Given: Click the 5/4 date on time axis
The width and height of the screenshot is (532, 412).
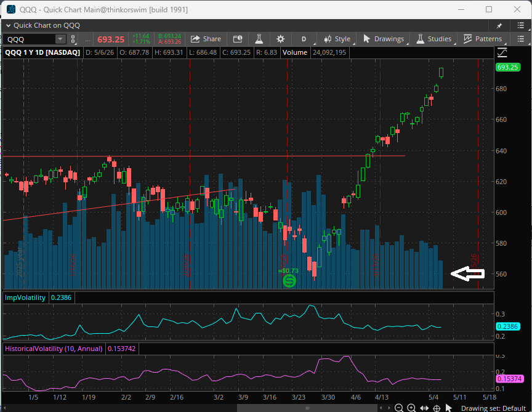Looking at the screenshot, I should click(433, 397).
